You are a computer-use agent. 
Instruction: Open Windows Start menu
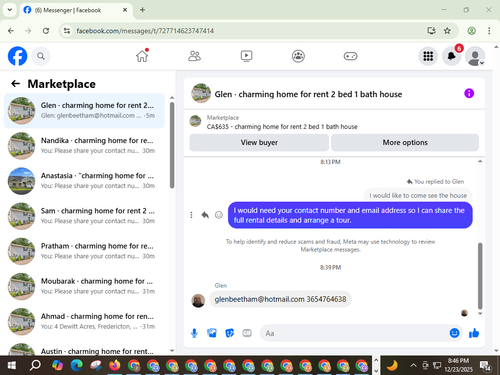pyautogui.click(x=11, y=365)
